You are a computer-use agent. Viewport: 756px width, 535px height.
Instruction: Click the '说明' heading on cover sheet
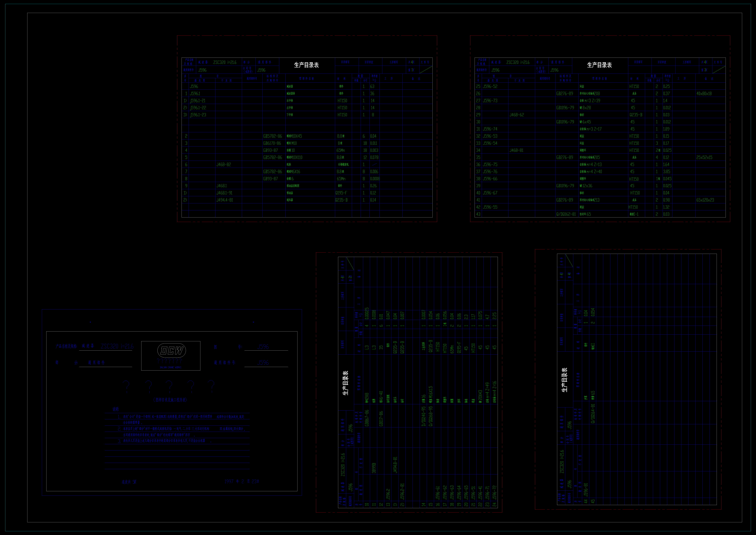pyautogui.click(x=116, y=409)
